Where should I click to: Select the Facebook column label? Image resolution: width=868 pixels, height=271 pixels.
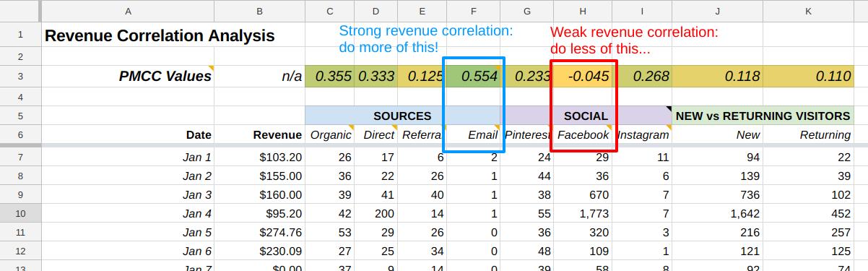click(x=583, y=134)
